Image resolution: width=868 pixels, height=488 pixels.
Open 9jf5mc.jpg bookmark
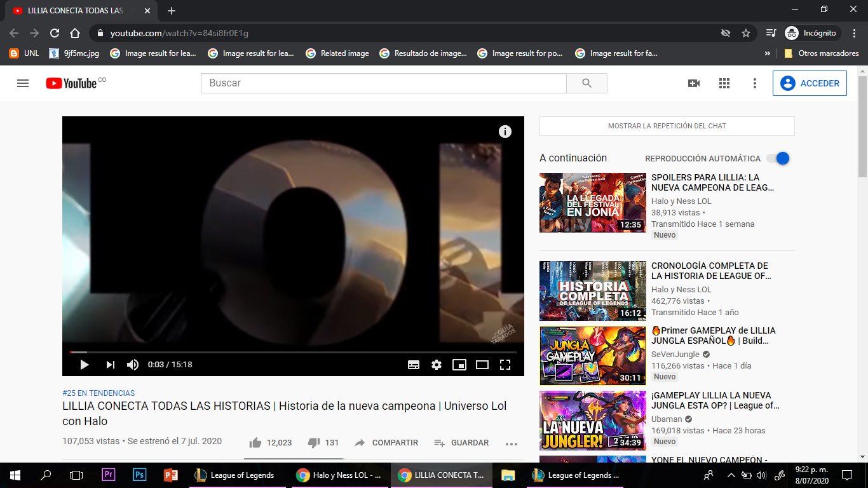coord(75,53)
